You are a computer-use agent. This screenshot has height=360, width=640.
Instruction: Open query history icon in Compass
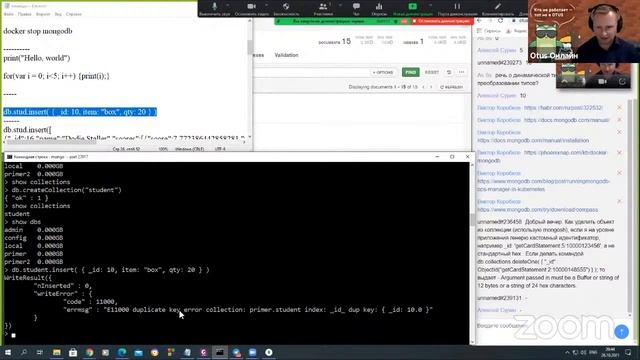click(449, 72)
